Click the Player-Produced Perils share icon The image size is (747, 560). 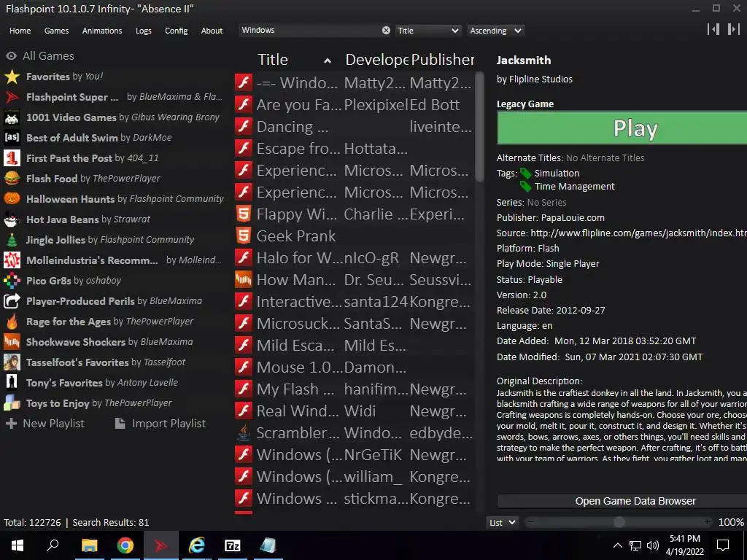click(12, 301)
